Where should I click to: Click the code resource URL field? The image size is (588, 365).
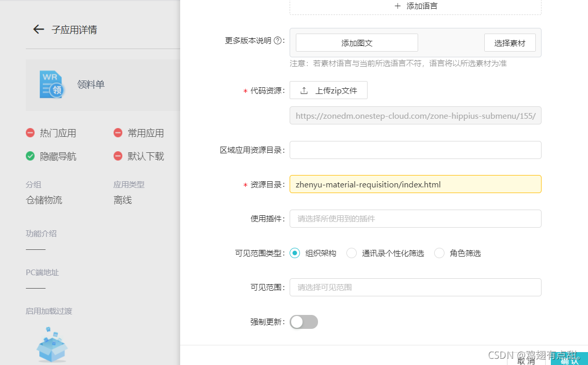[x=416, y=116]
